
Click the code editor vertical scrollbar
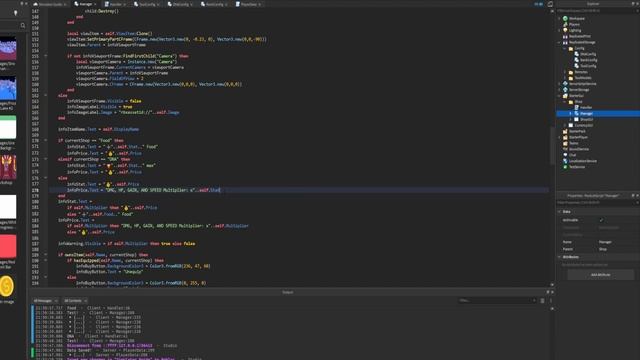[x=552, y=145]
